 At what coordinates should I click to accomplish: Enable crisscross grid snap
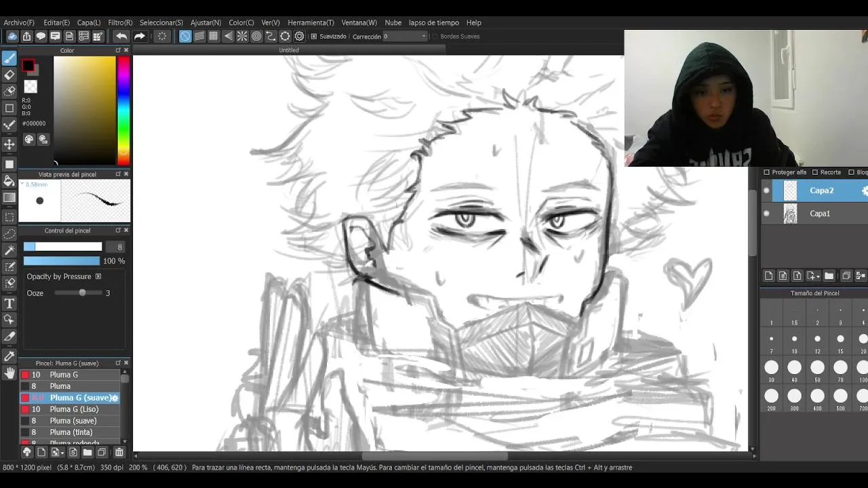[214, 36]
